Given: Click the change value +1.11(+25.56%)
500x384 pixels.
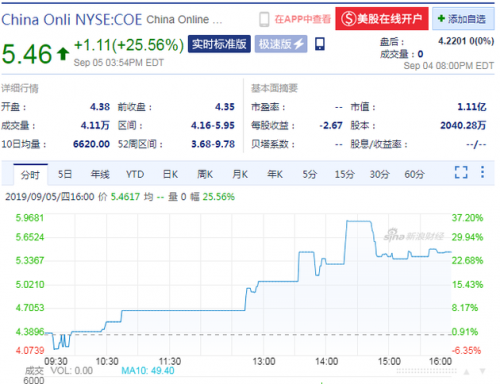Looking at the screenshot, I should tap(129, 45).
